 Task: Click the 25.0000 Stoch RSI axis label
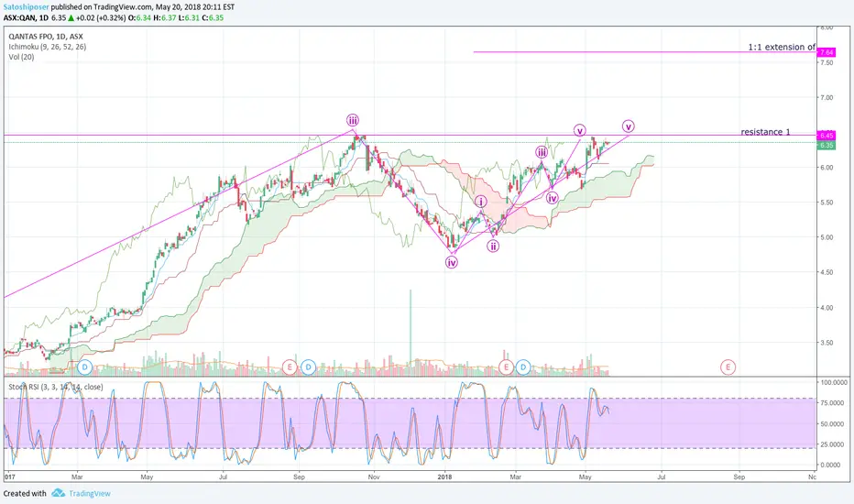pyautogui.click(x=833, y=444)
